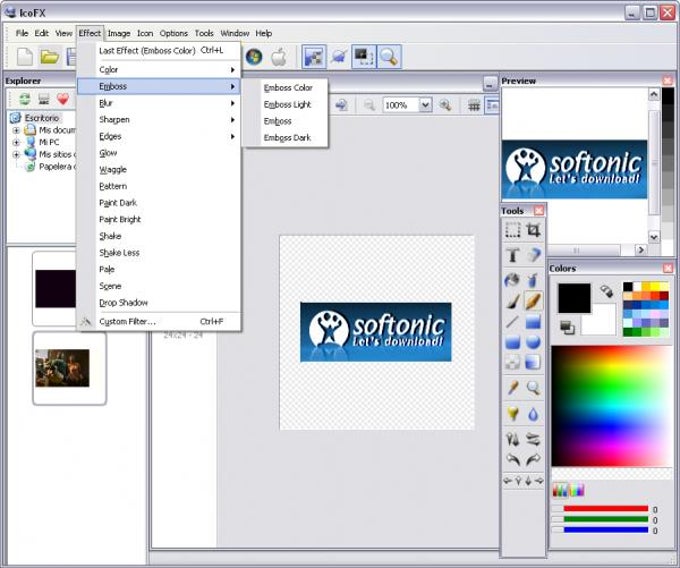Select the Eraser tool

click(533, 255)
